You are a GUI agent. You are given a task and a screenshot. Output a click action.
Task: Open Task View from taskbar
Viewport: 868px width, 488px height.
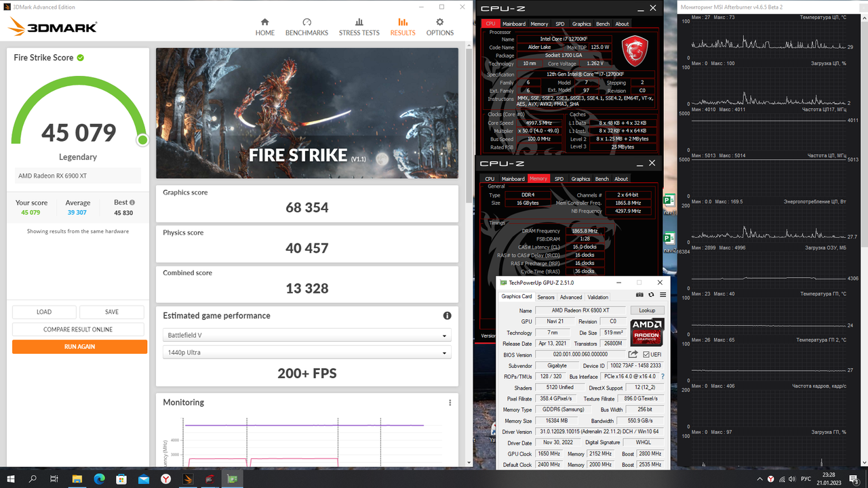[55, 479]
